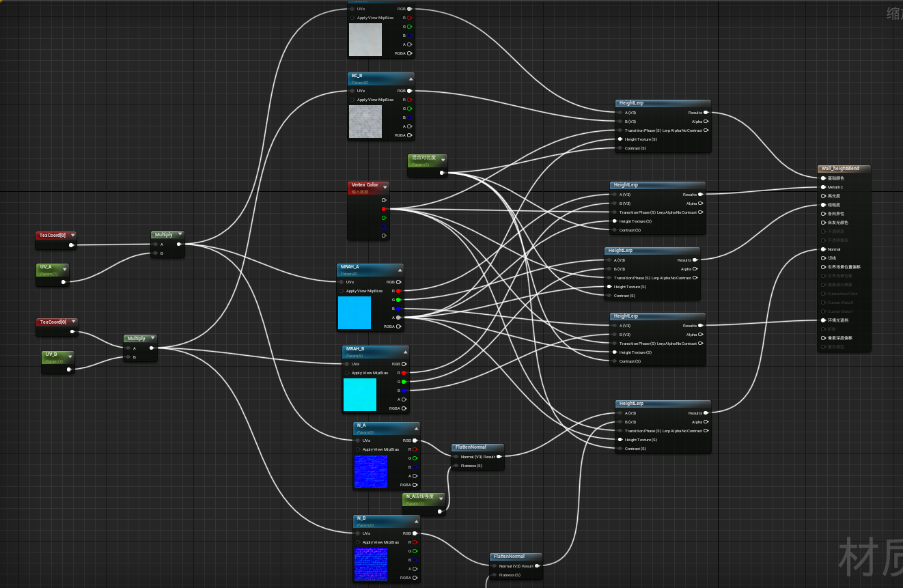This screenshot has height=588, width=903.
Task: Select the BC_B texture preview thumbnail
Action: point(365,122)
